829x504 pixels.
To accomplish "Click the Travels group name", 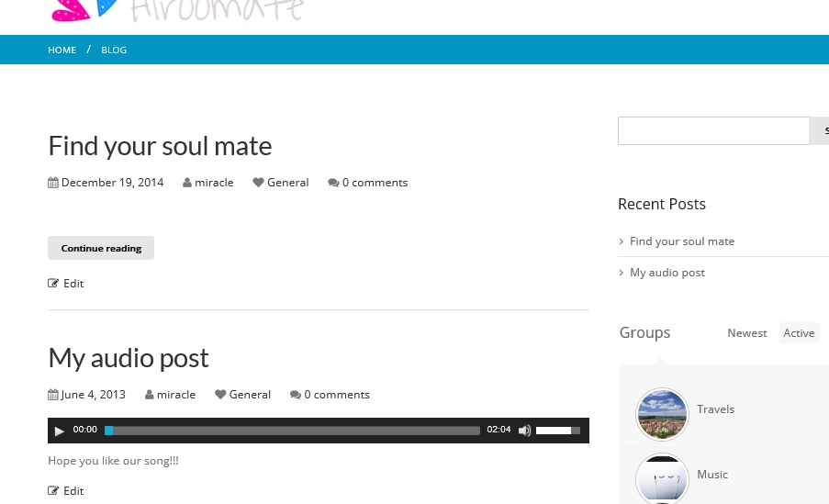I will tap(715, 409).
